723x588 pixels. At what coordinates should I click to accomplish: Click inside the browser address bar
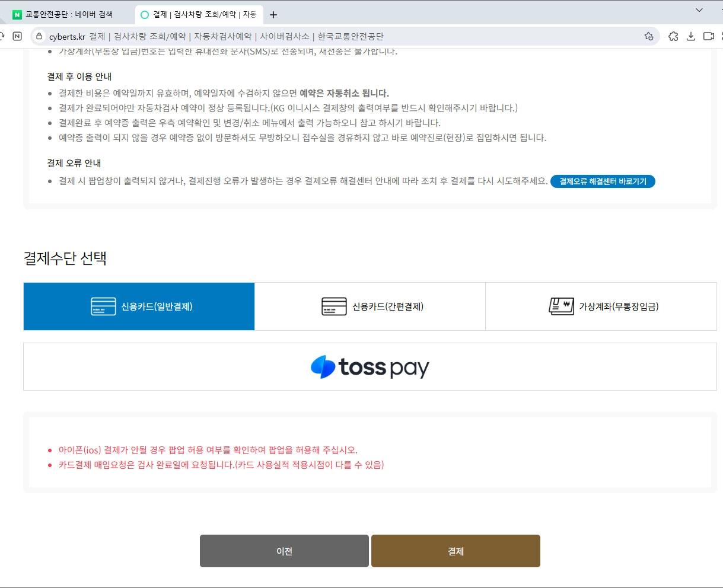(x=237, y=36)
